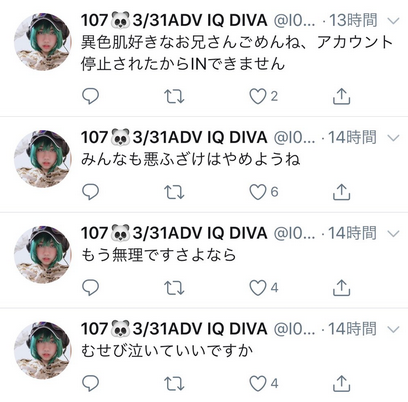The height and width of the screenshot is (402, 408).
Task: Share the むせび泣いていいですか tweet
Action: [x=342, y=383]
